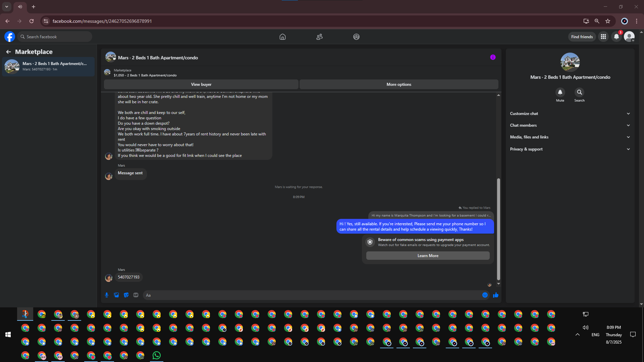Click the Chrome profile icon in toolbar

point(625,21)
